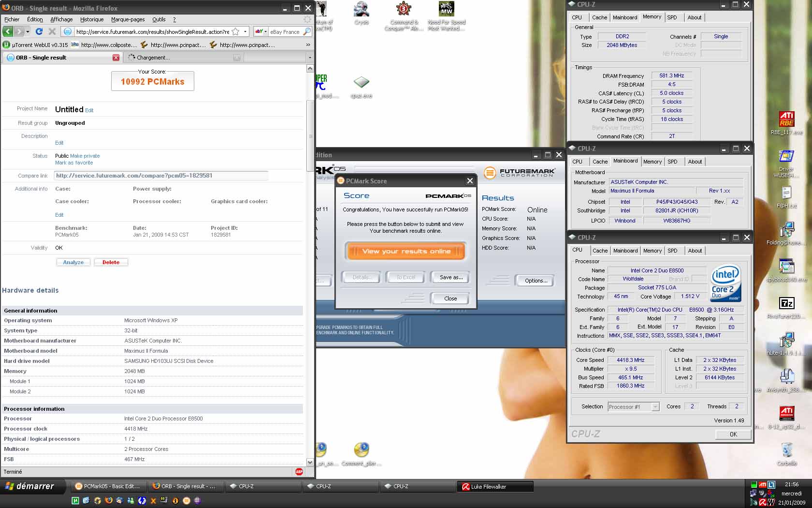Image resolution: width=812 pixels, height=508 pixels.
Task: Open Affichage menu in Firefox
Action: pos(61,19)
